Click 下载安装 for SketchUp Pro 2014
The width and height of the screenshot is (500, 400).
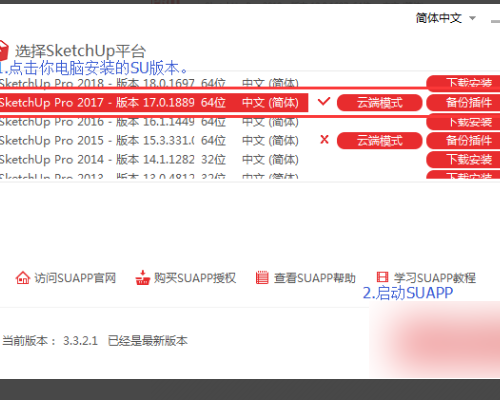click(x=463, y=160)
